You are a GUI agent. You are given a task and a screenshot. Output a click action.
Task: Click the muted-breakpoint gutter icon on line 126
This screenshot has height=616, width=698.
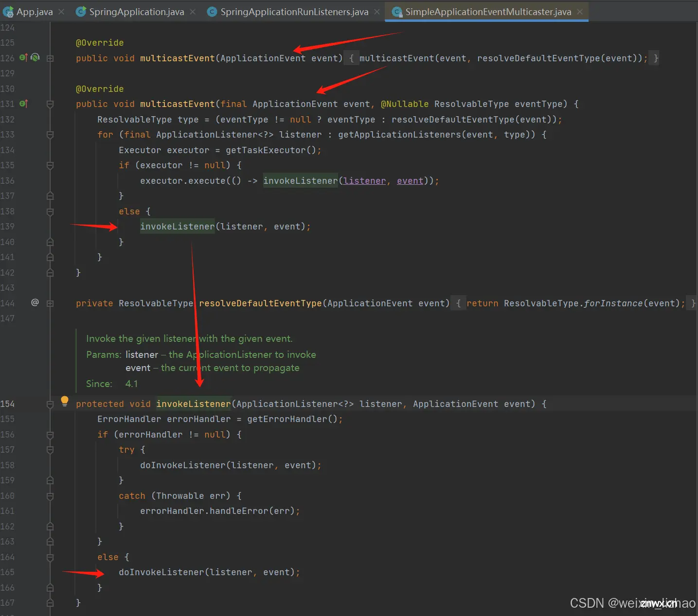(x=35, y=57)
